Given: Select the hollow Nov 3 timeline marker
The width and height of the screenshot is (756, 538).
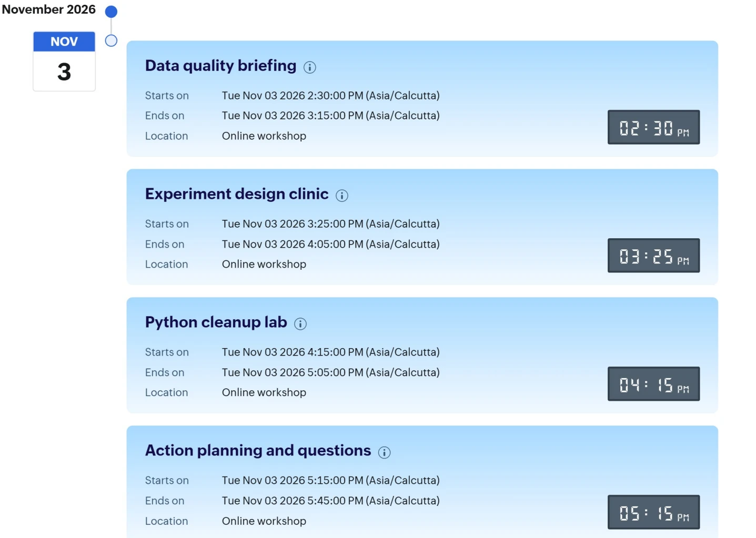Looking at the screenshot, I should click(111, 40).
